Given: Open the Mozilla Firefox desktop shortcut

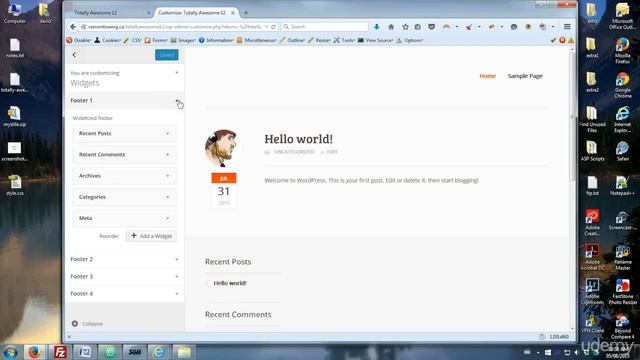Looking at the screenshot, I should [x=622, y=51].
